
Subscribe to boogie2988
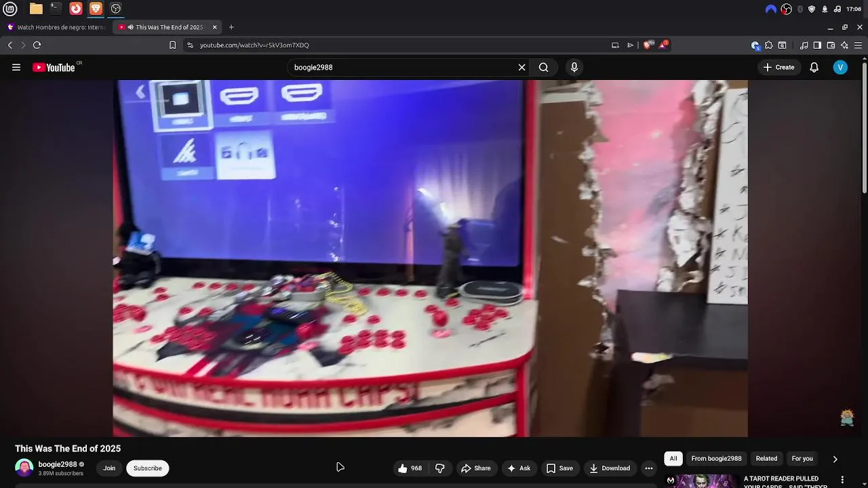tap(147, 468)
